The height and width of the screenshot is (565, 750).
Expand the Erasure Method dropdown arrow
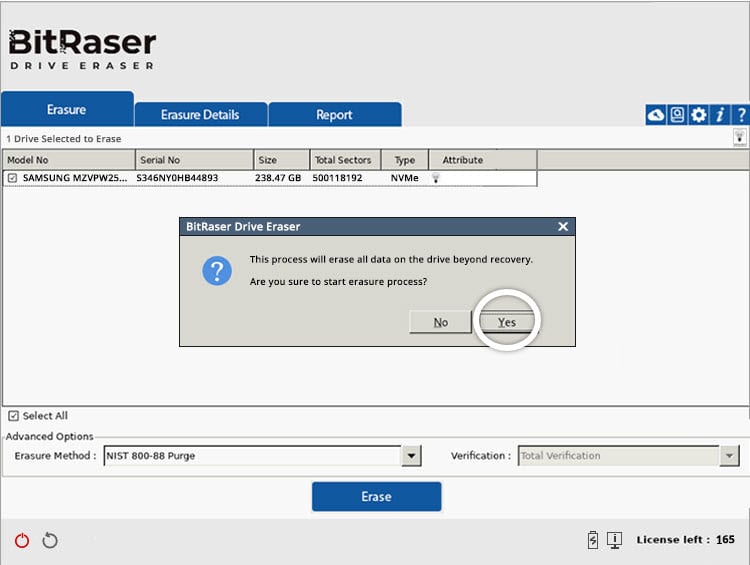pos(411,455)
